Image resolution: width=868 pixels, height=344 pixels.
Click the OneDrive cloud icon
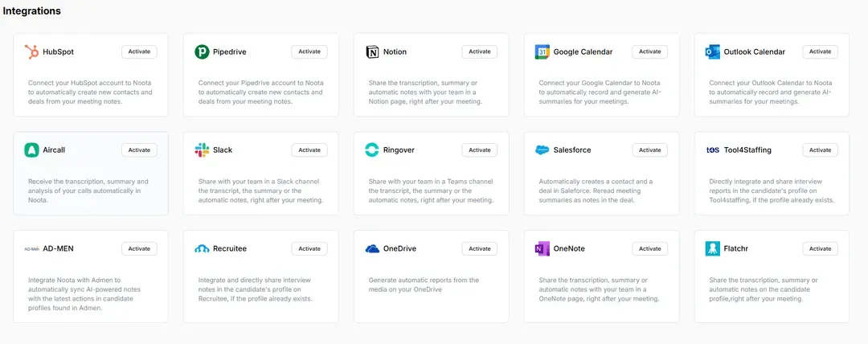[x=372, y=248]
